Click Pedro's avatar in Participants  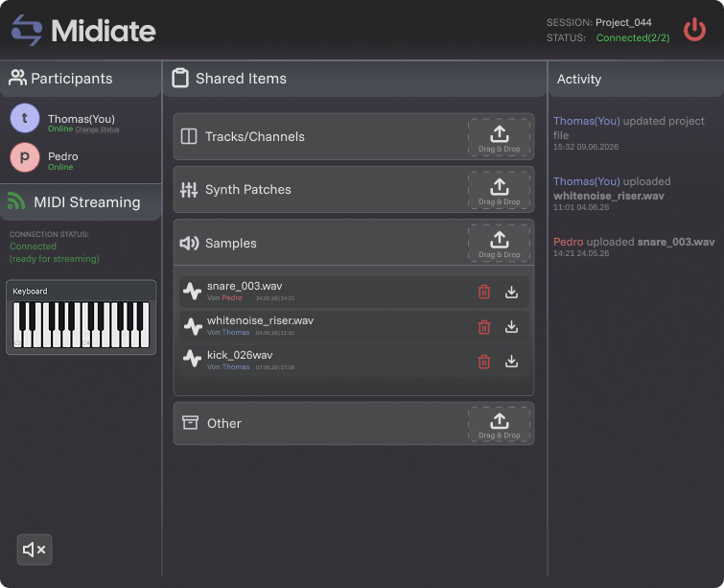25,157
